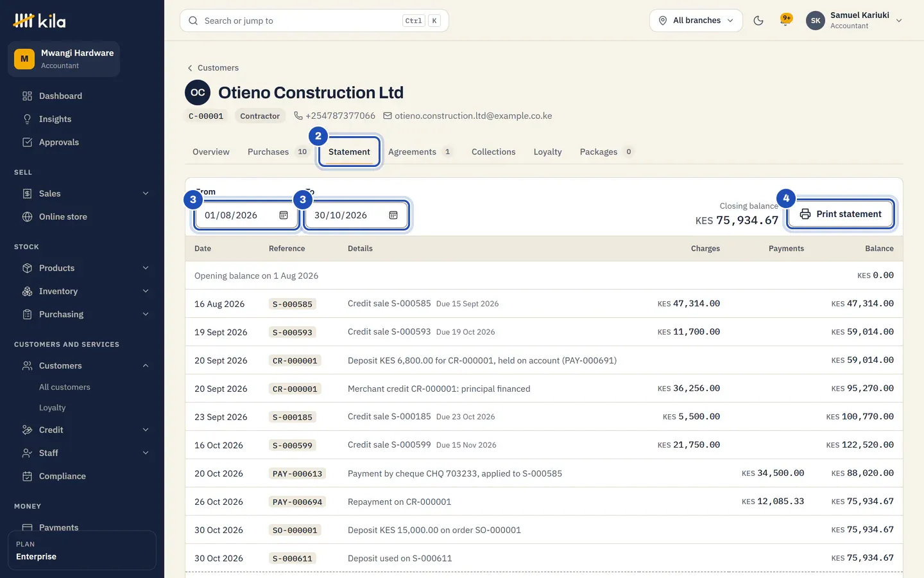Click reference PAY-000613 badge
Screen dimensions: 924x578
(298, 473)
